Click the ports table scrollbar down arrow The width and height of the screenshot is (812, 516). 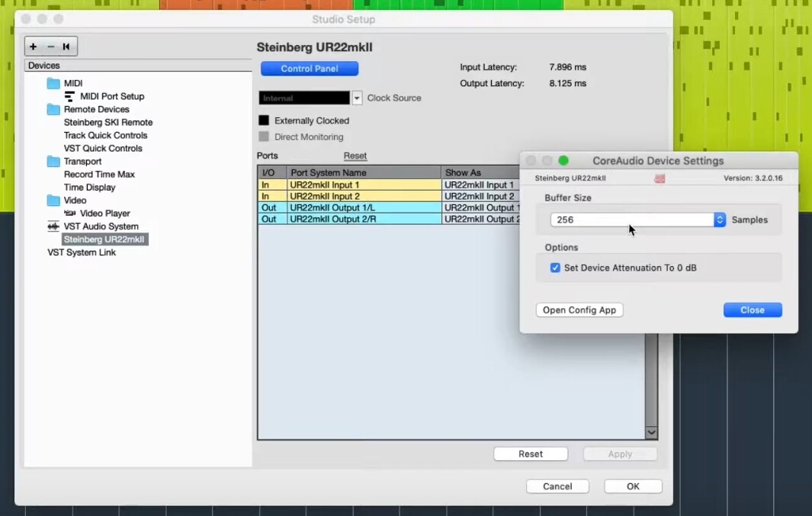point(651,432)
